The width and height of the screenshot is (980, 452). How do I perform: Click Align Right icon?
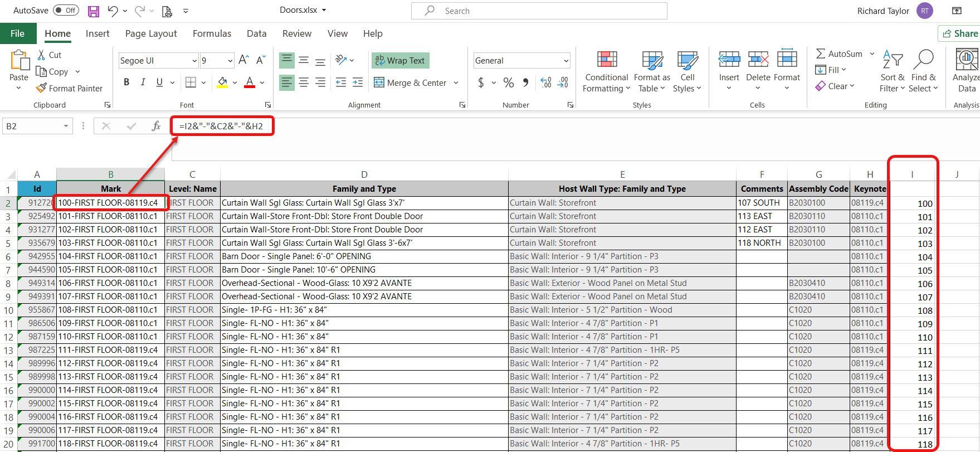[x=320, y=82]
